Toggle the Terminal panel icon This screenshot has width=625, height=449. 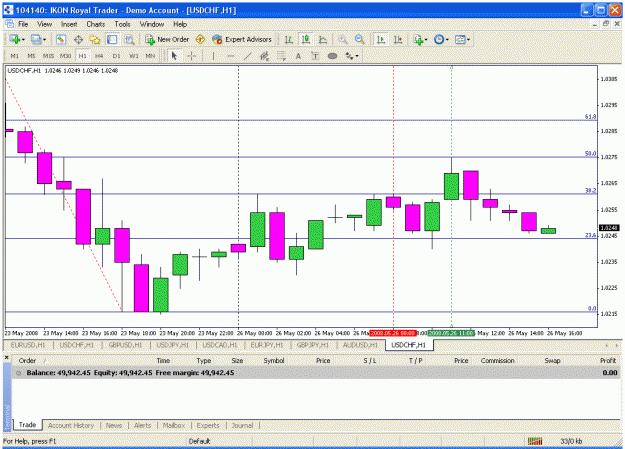[x=112, y=39]
